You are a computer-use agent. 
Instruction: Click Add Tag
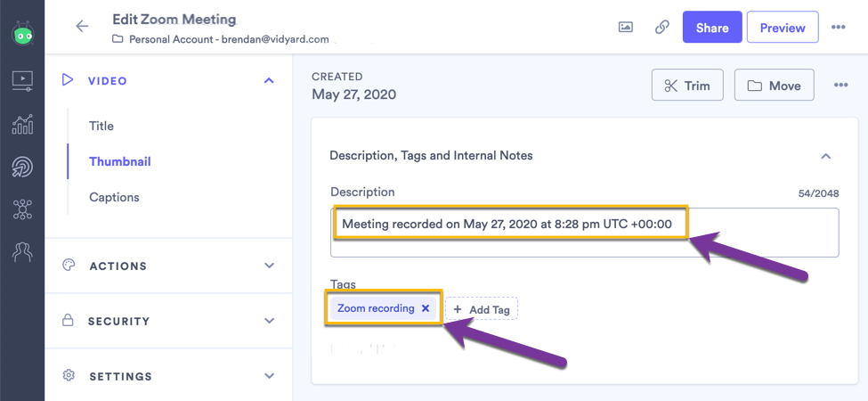click(x=481, y=309)
